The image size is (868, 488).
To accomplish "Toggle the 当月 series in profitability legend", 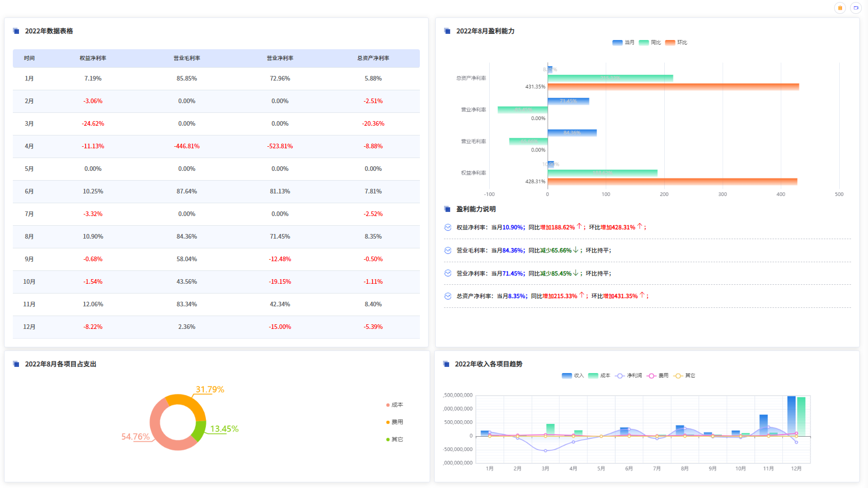I will (623, 43).
